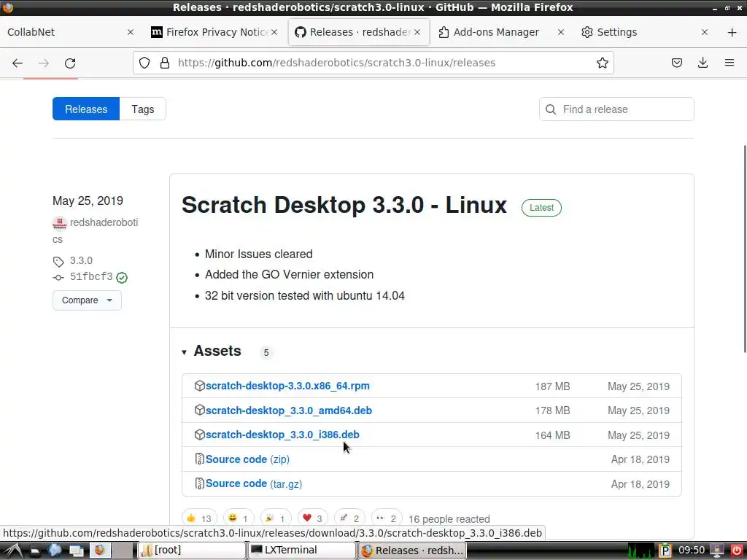Click the network status tray icon

click(x=717, y=551)
